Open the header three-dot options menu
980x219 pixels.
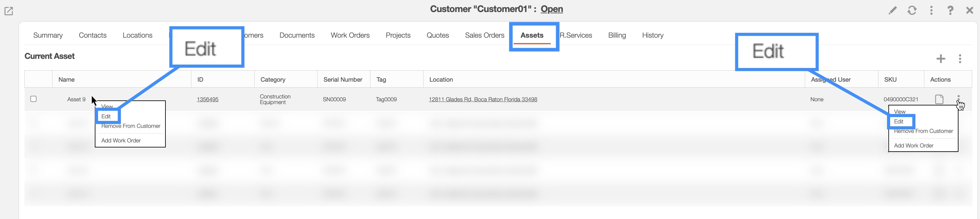point(931,10)
